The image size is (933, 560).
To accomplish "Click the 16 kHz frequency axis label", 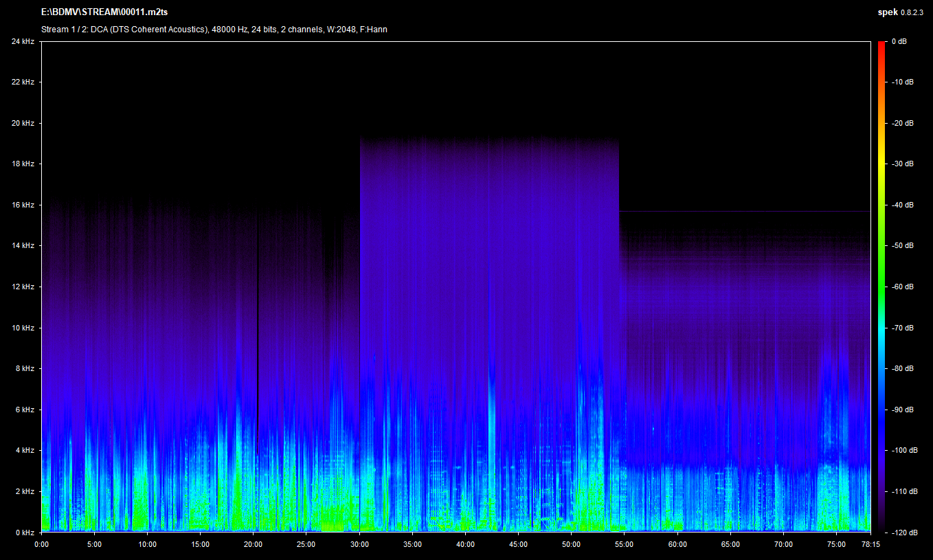I will point(23,205).
